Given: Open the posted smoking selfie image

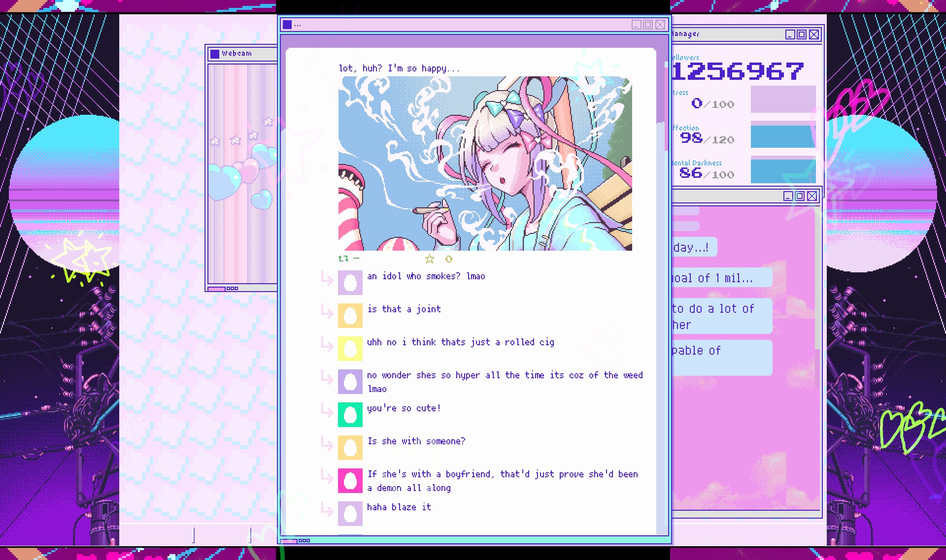Looking at the screenshot, I should point(485,164).
